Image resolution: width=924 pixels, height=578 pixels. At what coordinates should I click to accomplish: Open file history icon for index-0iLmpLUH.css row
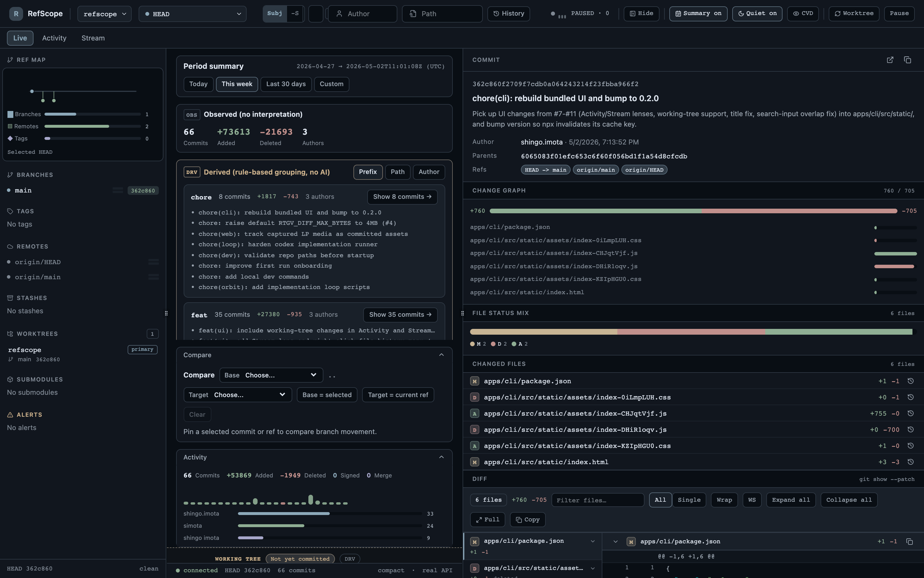point(910,397)
